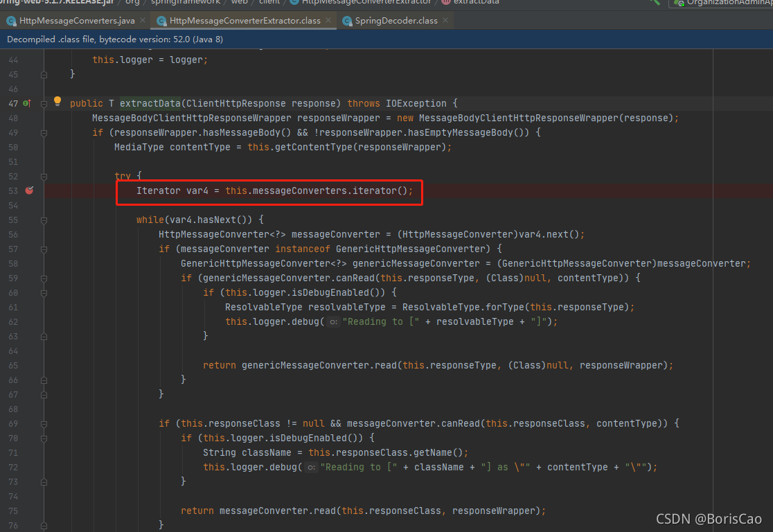Click the implementing-method gutter icon on line 47
The width and height of the screenshot is (773, 532).
pos(26,103)
